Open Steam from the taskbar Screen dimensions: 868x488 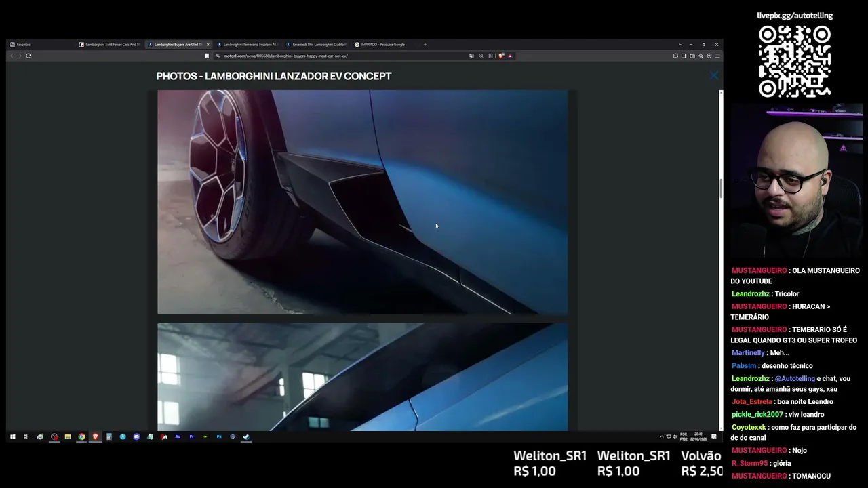(246, 437)
